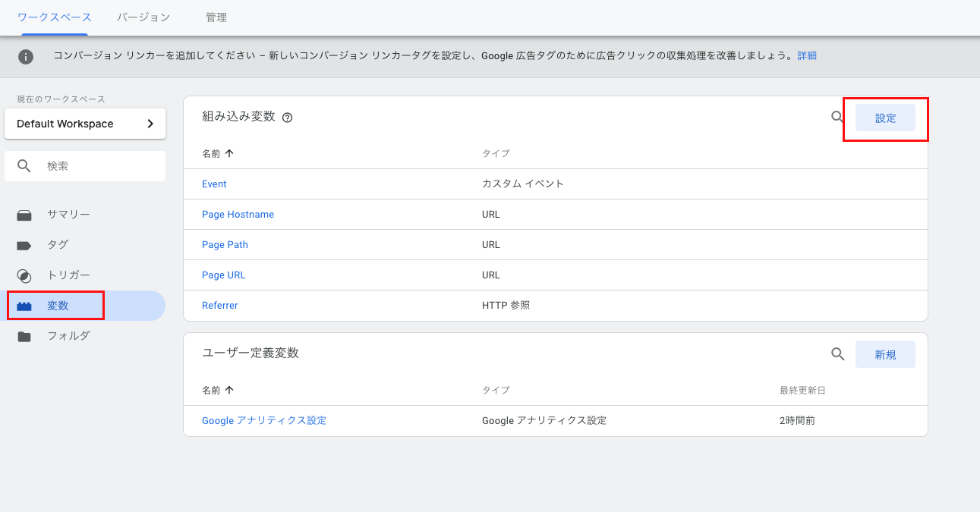Image resolution: width=980 pixels, height=512 pixels.
Task: Open the Page Hostname variable
Action: click(238, 215)
